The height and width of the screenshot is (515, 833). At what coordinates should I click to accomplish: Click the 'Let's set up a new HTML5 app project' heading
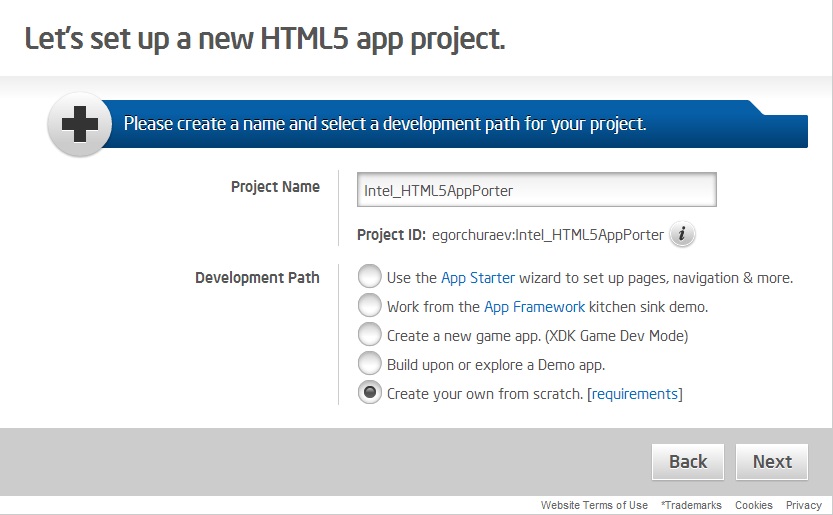[265, 39]
